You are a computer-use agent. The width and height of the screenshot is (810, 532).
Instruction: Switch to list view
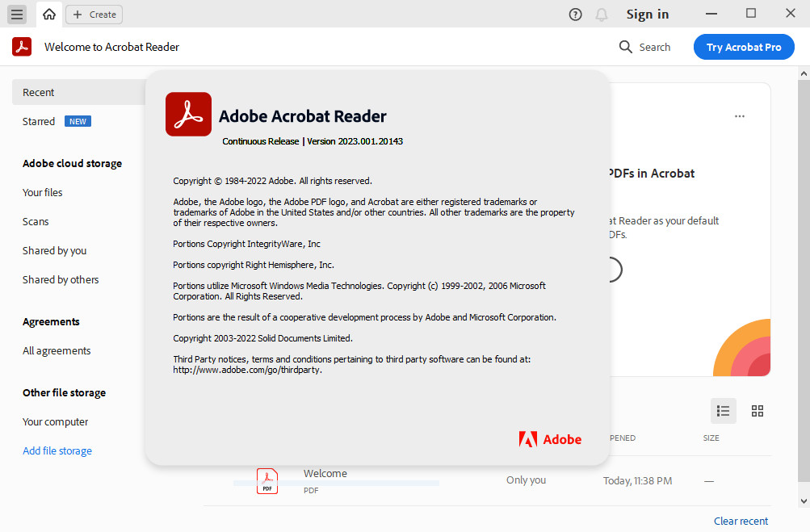724,411
